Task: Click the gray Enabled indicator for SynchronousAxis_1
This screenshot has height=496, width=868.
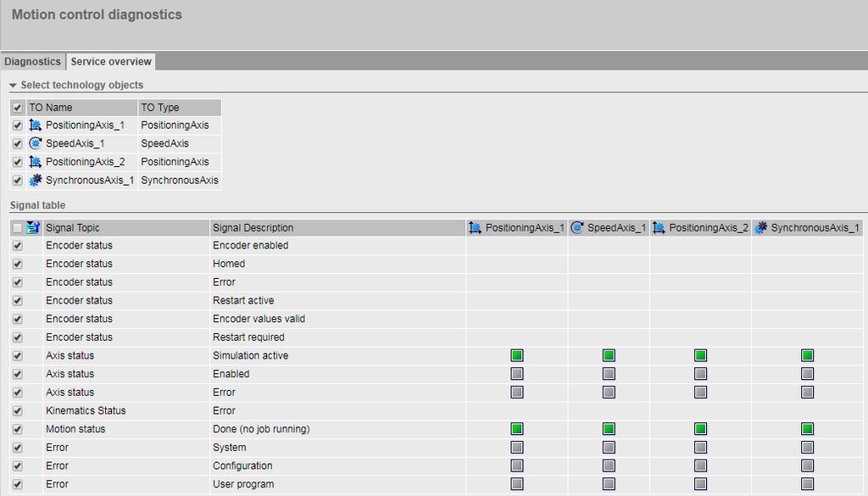Action: [807, 374]
